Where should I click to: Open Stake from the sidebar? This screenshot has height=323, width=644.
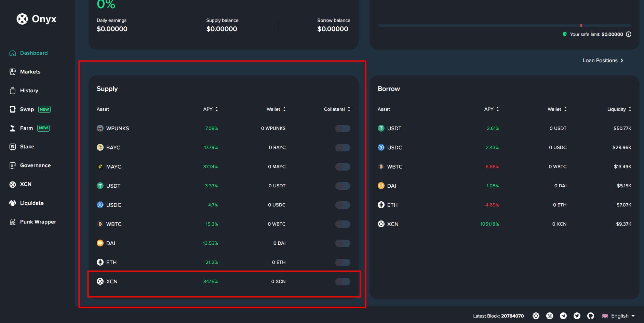click(22, 147)
